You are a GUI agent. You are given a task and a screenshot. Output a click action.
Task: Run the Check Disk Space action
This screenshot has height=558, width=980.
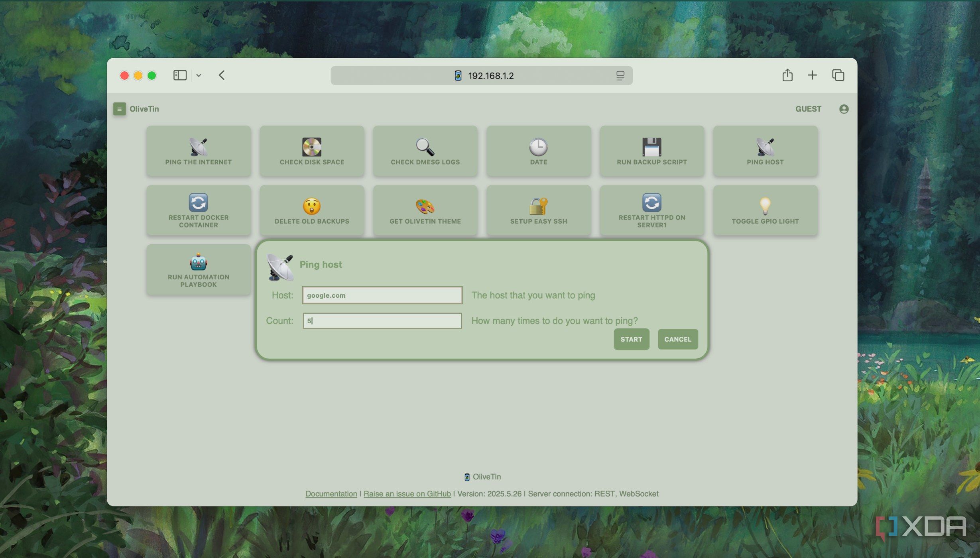(312, 151)
